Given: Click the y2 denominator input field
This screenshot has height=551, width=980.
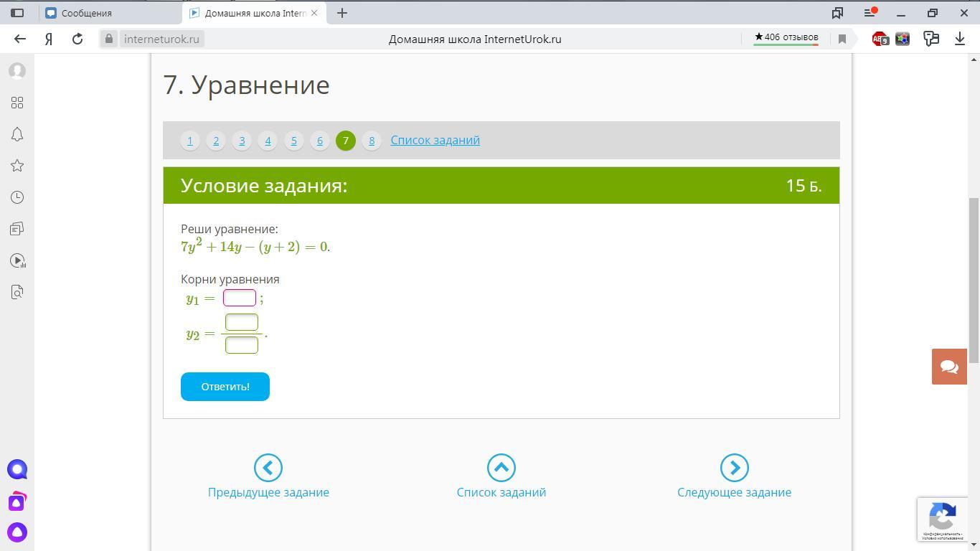Looking at the screenshot, I should pyautogui.click(x=242, y=345).
